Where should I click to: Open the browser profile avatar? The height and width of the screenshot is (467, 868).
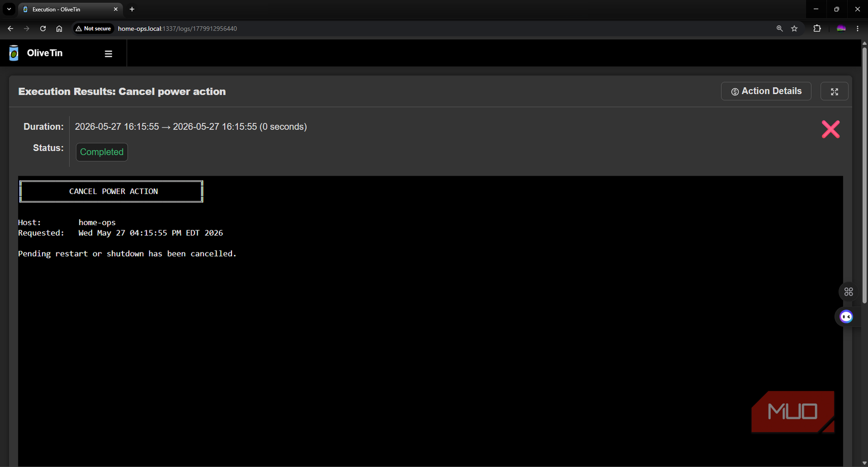pos(841,28)
